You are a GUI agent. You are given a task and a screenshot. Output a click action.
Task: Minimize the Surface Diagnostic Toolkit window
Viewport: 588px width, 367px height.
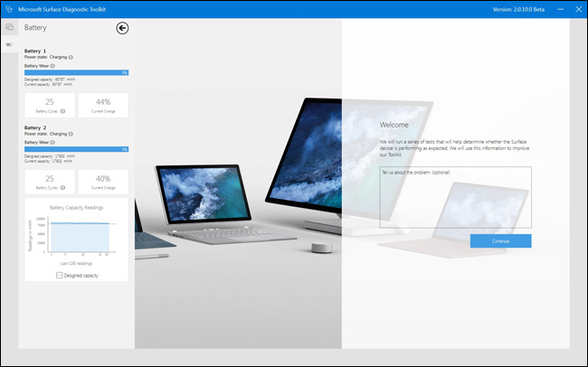click(560, 9)
